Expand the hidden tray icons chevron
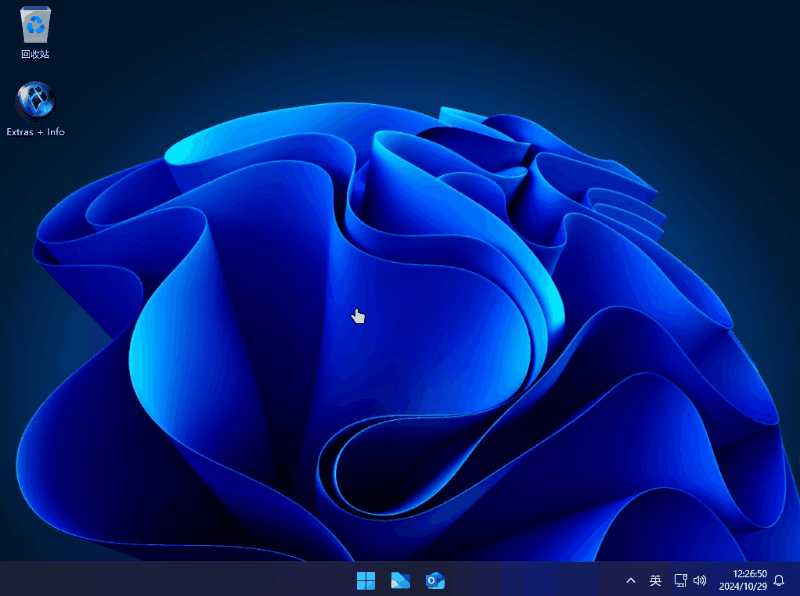 631,580
